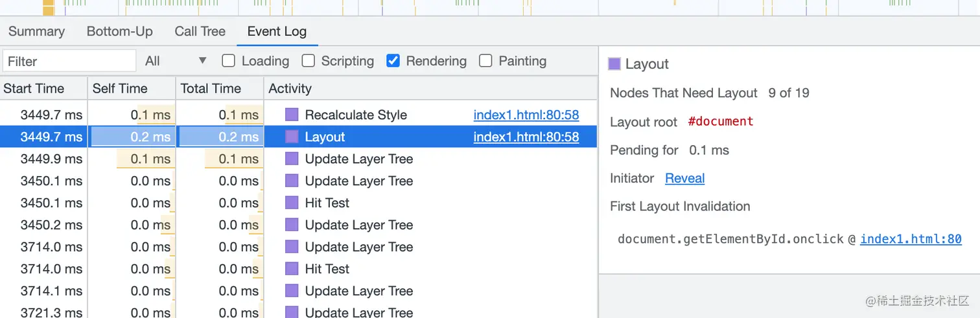
Task: Click purple icon of Update Layer Tree at 3450.2 ms
Action: coord(292,225)
